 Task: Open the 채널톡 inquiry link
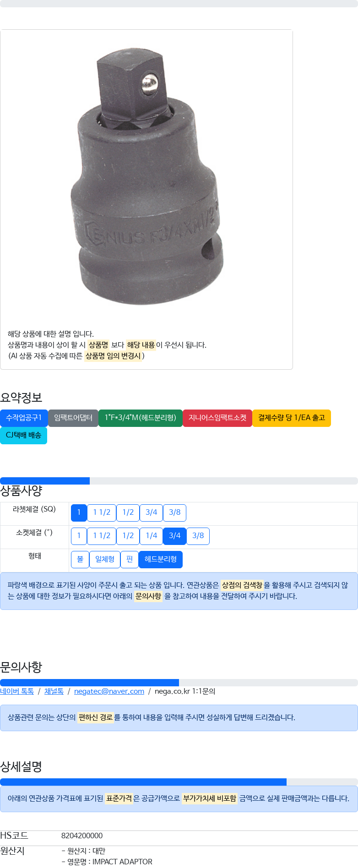point(54,691)
